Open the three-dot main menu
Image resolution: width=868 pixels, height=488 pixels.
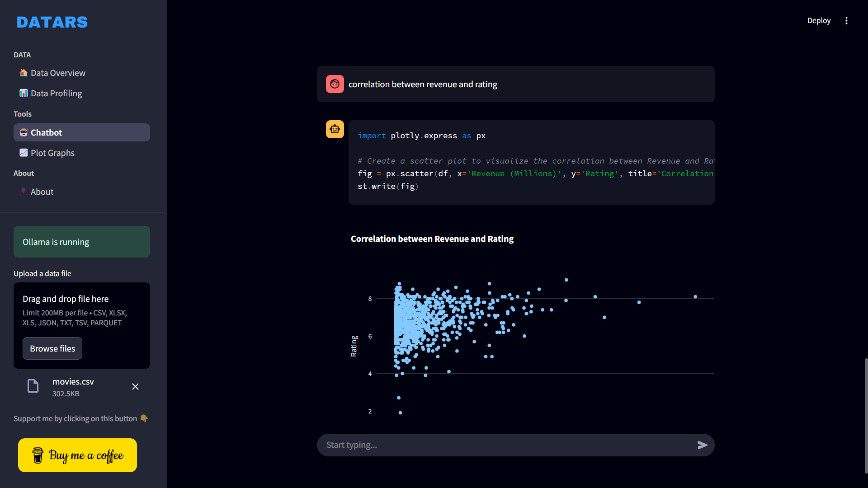coord(846,21)
